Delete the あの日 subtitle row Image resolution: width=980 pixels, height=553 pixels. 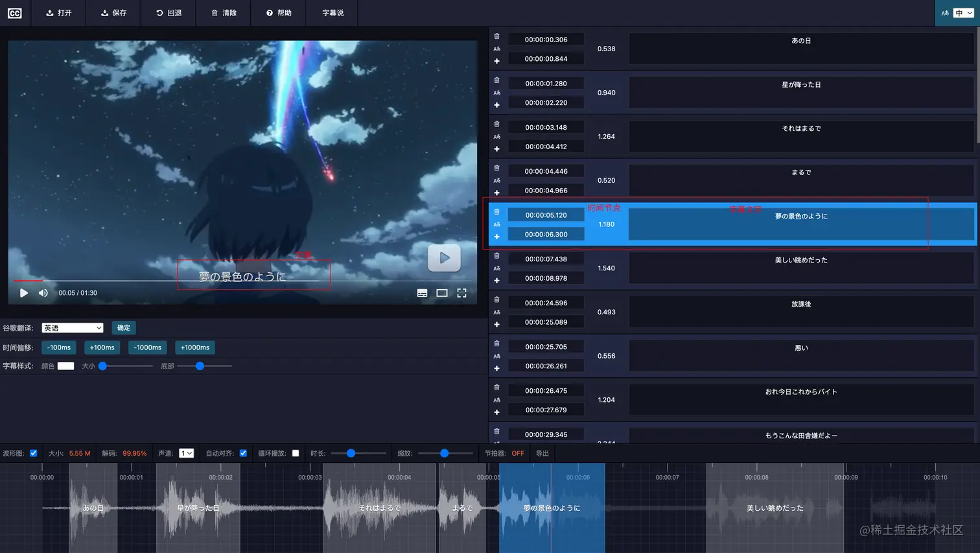click(x=496, y=36)
